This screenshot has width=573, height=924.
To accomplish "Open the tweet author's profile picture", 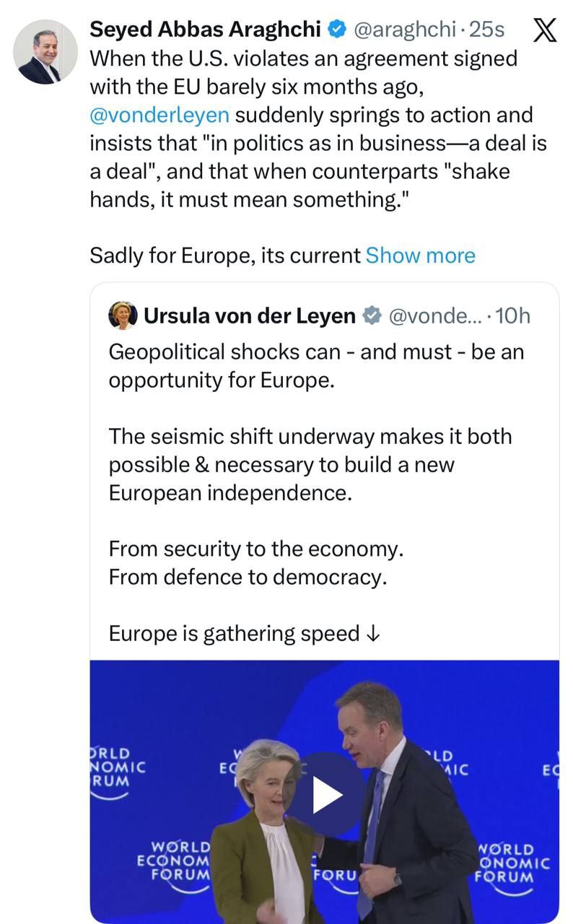I will 45,52.
